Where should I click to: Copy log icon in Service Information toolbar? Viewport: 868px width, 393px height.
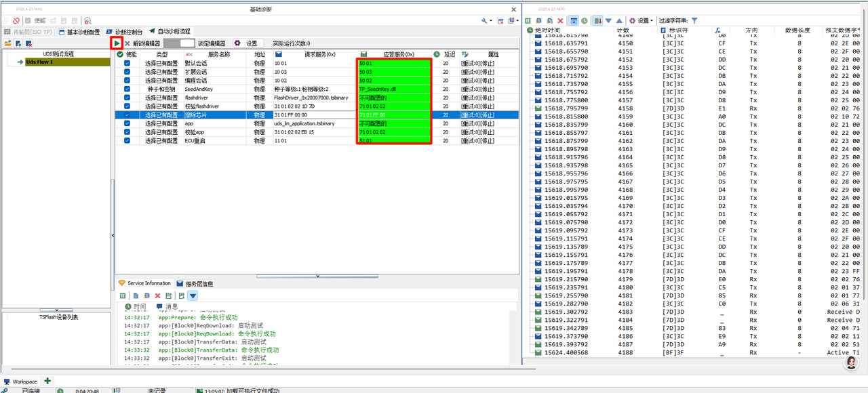[x=136, y=295]
